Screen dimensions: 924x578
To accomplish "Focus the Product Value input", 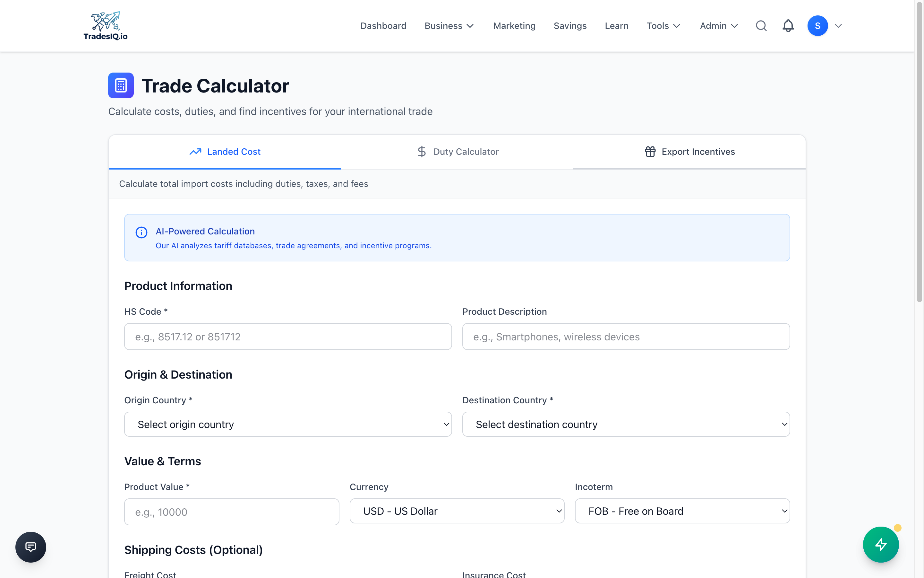I will pyautogui.click(x=231, y=512).
